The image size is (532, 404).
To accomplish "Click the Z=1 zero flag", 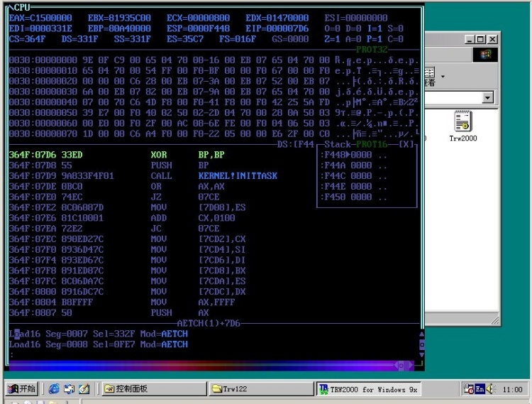I will (332, 39).
